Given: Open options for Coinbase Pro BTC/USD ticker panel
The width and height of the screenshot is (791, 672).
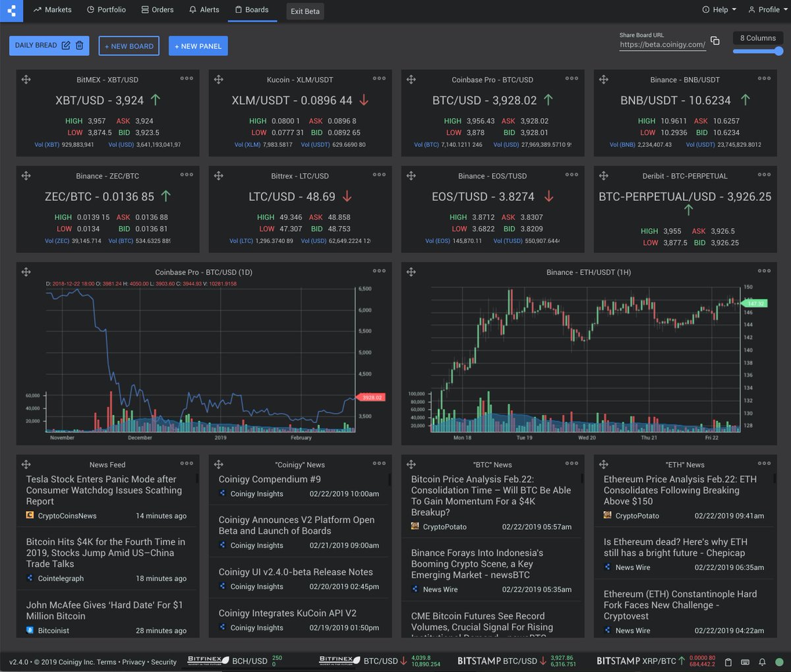Looking at the screenshot, I should tap(571, 78).
